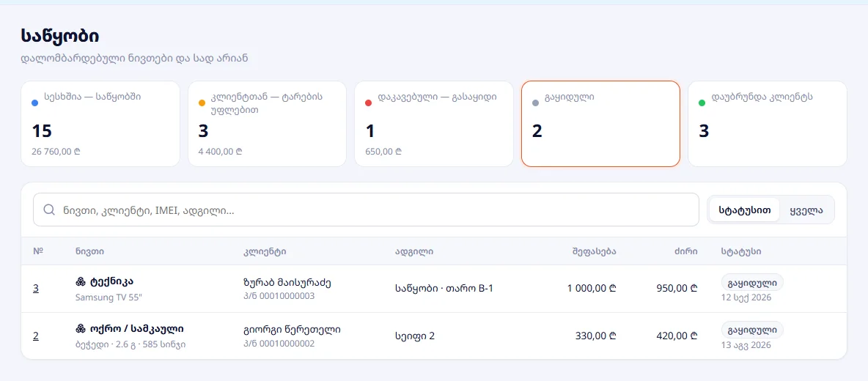Switch to the ყველა filter toggle
Screen dimensions: 868x381
[x=806, y=210]
